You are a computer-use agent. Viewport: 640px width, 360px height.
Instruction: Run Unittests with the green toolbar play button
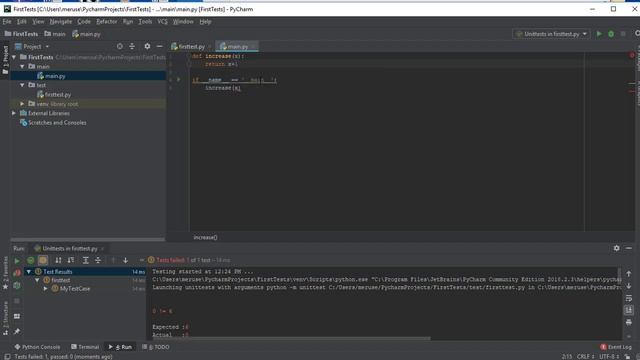pyautogui.click(x=599, y=34)
